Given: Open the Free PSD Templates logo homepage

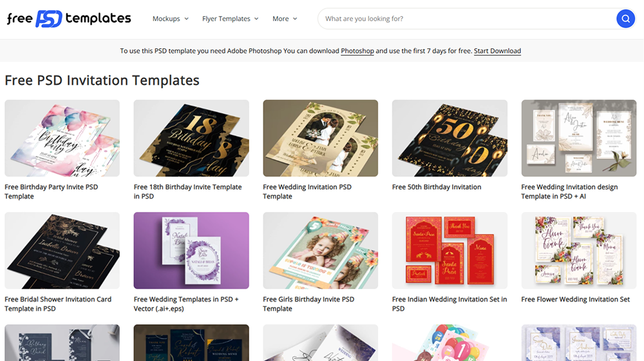Looking at the screenshot, I should (69, 19).
